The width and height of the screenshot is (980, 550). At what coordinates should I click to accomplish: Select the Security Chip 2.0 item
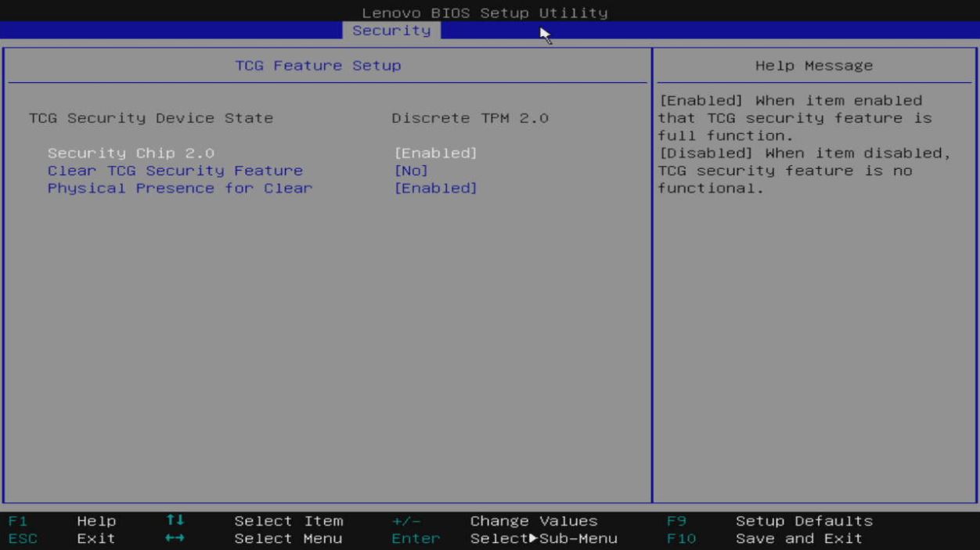coord(131,153)
